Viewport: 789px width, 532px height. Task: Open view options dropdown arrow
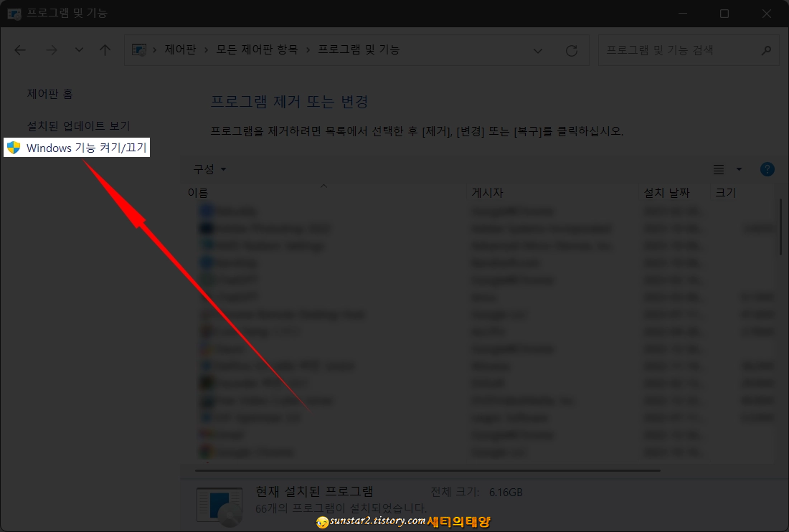740,169
